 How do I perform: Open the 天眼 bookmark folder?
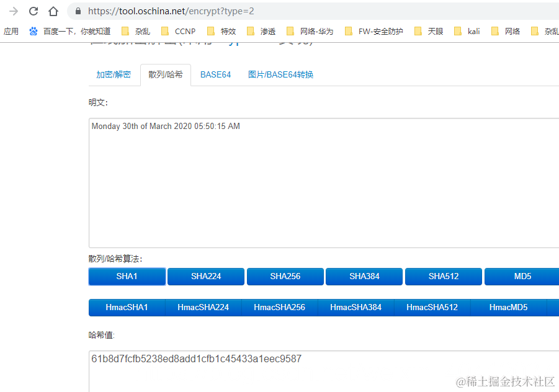tap(429, 32)
